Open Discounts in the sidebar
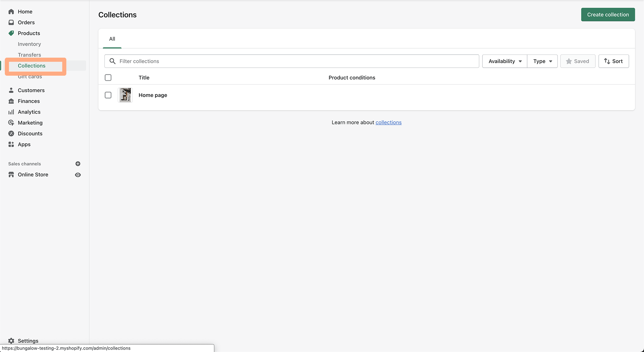The image size is (644, 352). [x=30, y=133]
